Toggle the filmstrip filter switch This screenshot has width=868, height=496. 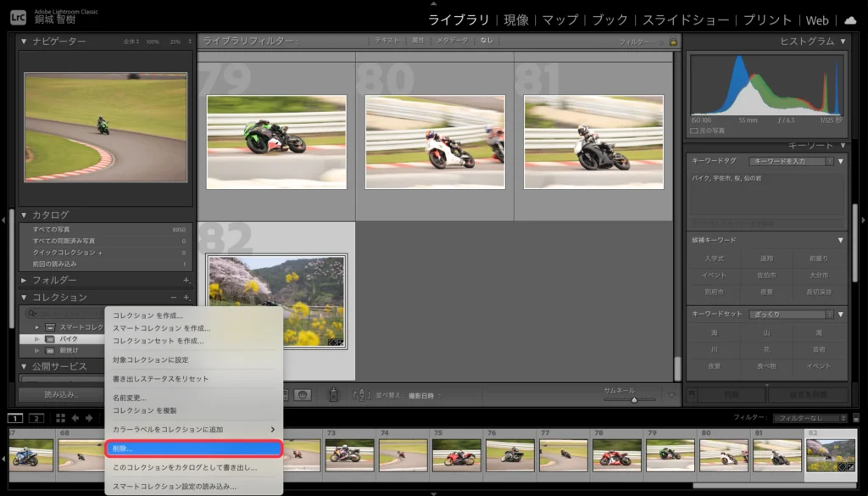pyautogui.click(x=856, y=418)
